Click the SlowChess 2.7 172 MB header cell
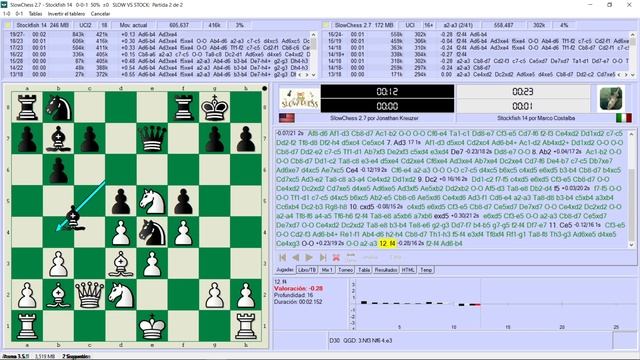This screenshot has height=360, width=640. (x=363, y=25)
